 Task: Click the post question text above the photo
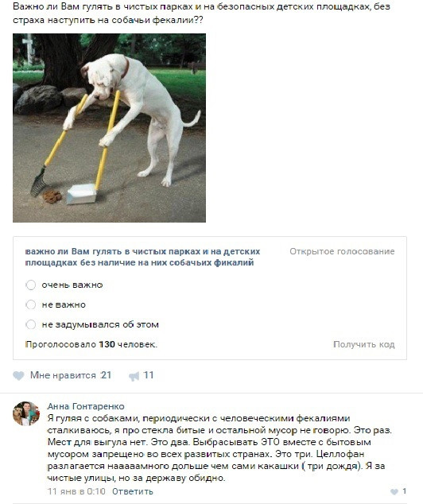click(201, 13)
